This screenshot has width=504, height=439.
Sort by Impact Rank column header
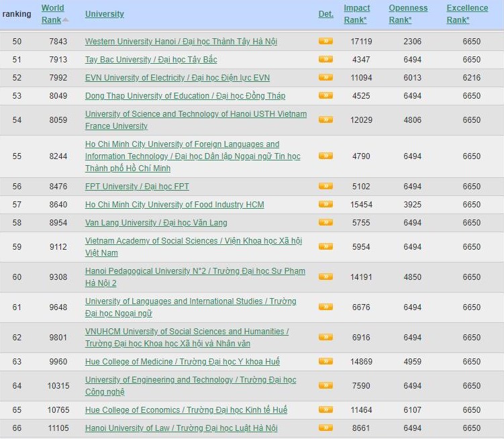[357, 14]
